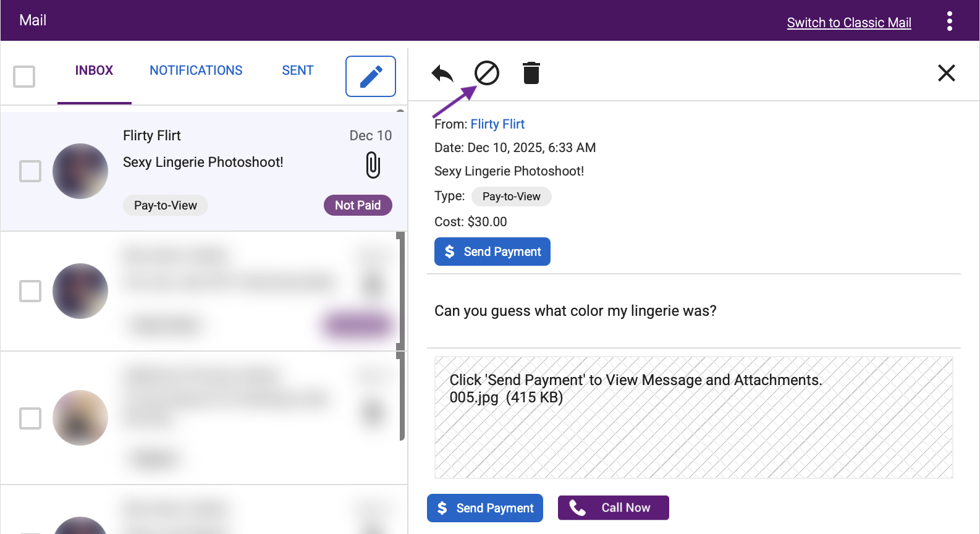Click the Dec 10 date in inbox row
Image resolution: width=980 pixels, height=534 pixels.
(x=371, y=135)
